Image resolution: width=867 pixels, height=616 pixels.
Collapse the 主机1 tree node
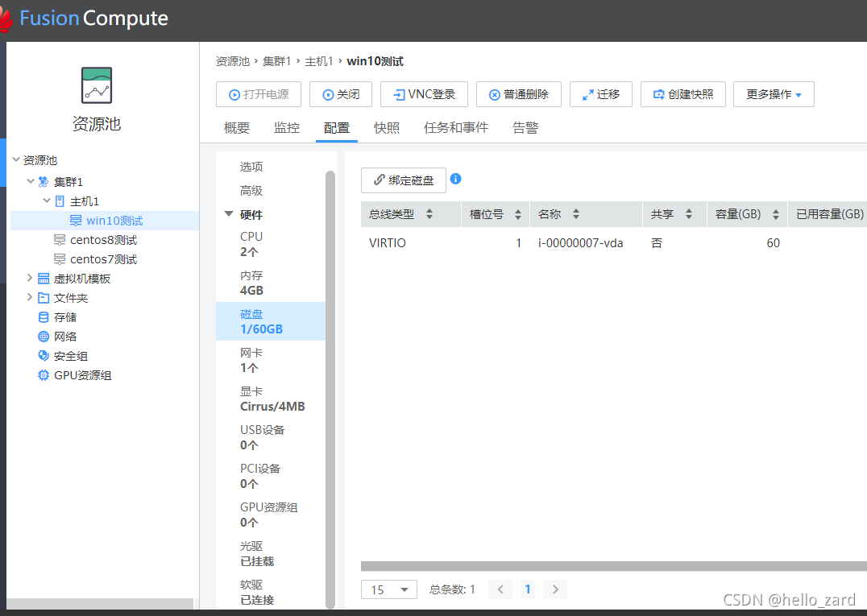click(x=47, y=201)
